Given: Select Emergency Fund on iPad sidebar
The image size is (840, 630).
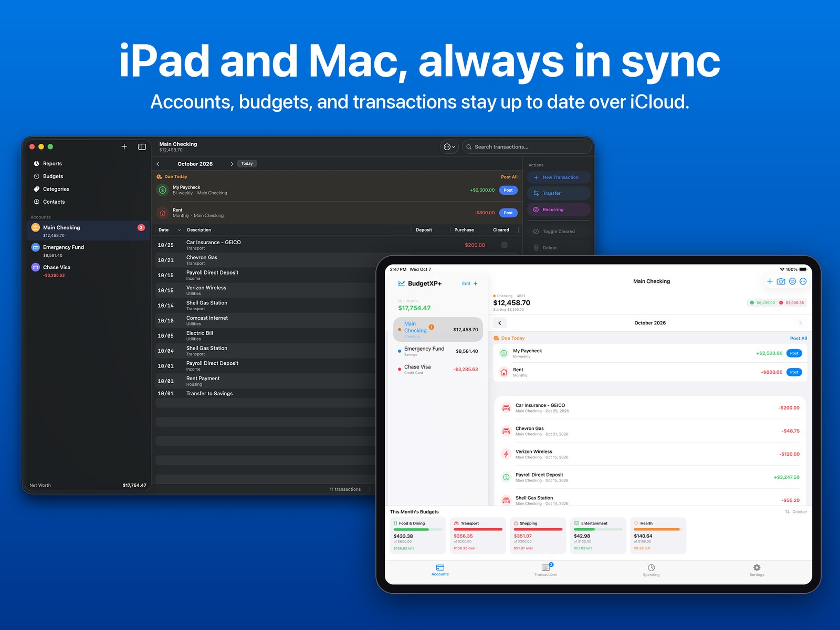Looking at the screenshot, I should coord(438,351).
